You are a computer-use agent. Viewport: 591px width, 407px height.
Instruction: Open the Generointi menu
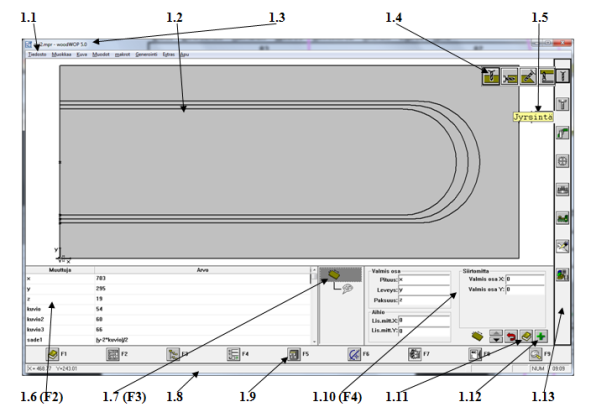click(x=146, y=55)
